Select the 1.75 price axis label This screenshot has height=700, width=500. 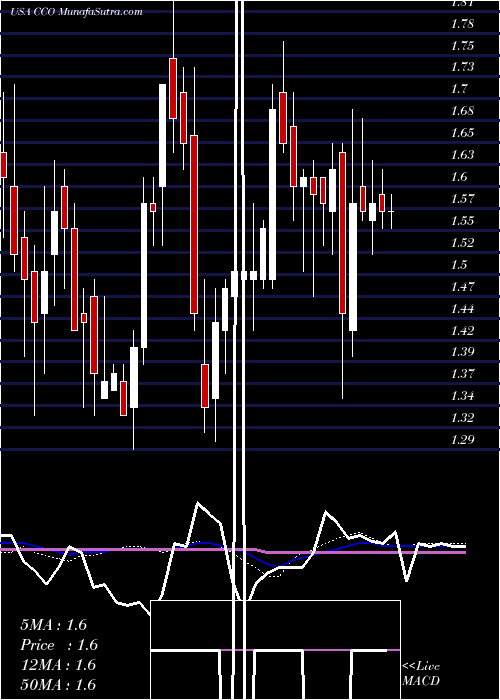coord(462,46)
